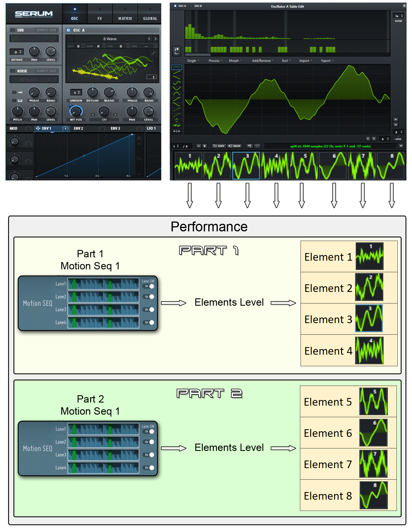Screen dimensions: 412x532
Task: Load previous wavetable for OSC A
Action: (149, 39)
